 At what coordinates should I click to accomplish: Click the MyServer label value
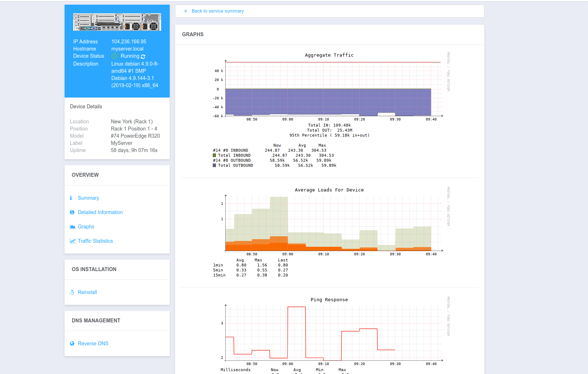point(122,143)
